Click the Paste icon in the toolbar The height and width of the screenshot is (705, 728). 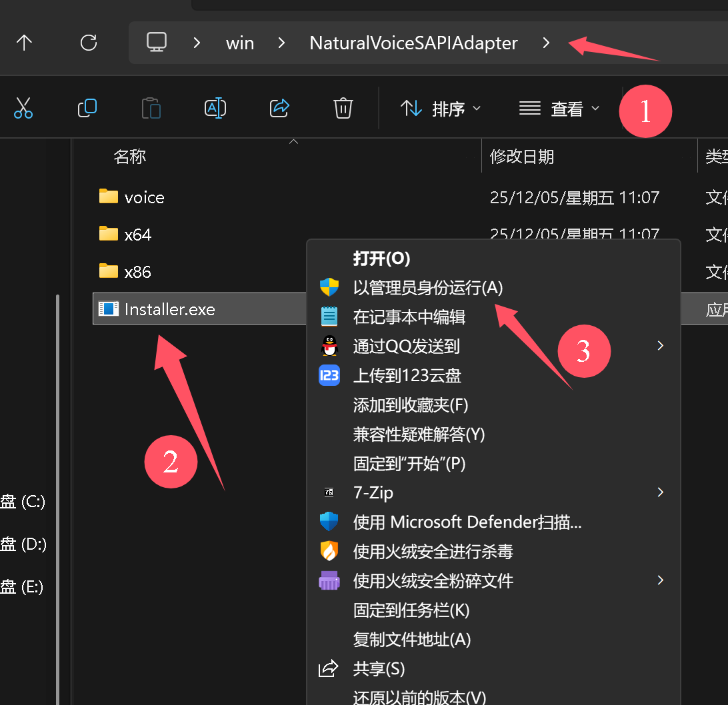151,108
